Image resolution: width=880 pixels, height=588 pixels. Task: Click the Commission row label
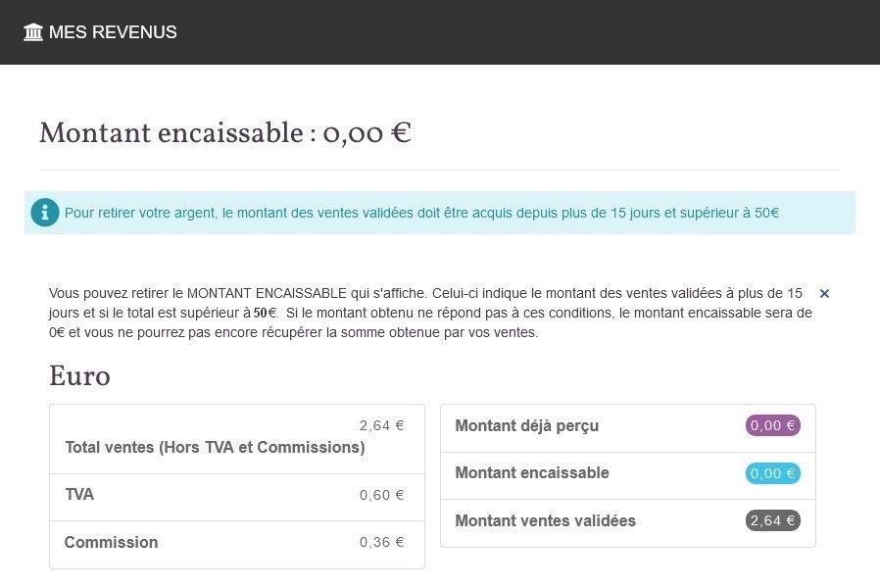pyautogui.click(x=111, y=543)
